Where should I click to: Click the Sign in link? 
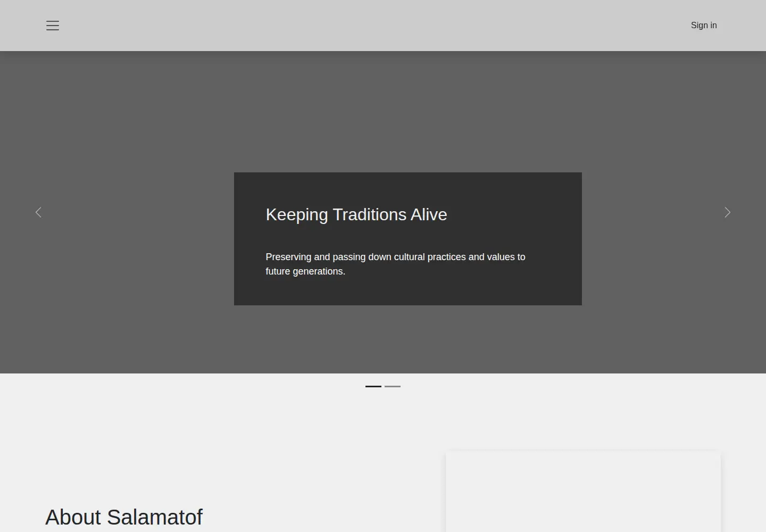704,26
